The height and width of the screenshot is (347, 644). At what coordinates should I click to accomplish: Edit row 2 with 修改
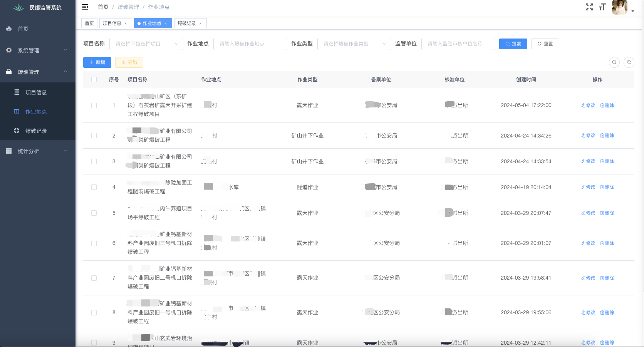tap(588, 136)
